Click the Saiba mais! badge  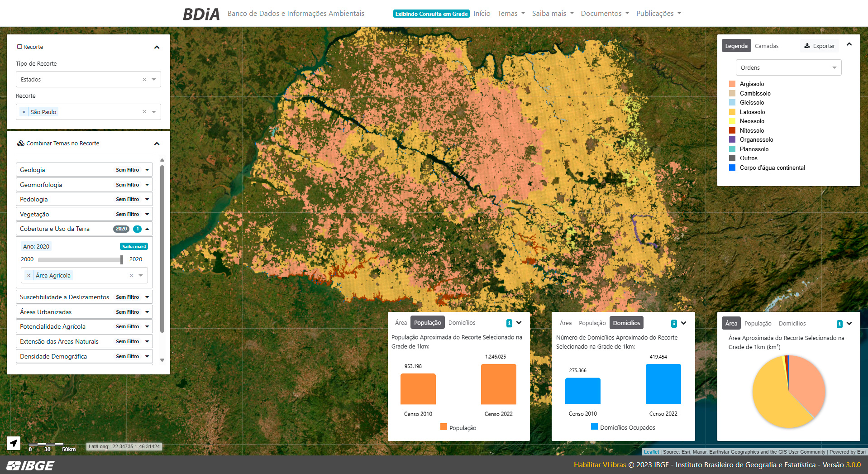click(134, 246)
